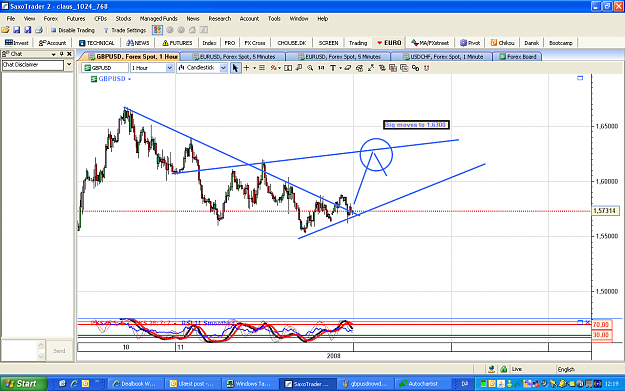Select the crosshair tool
This screenshot has height=391, width=625.
tap(246, 68)
